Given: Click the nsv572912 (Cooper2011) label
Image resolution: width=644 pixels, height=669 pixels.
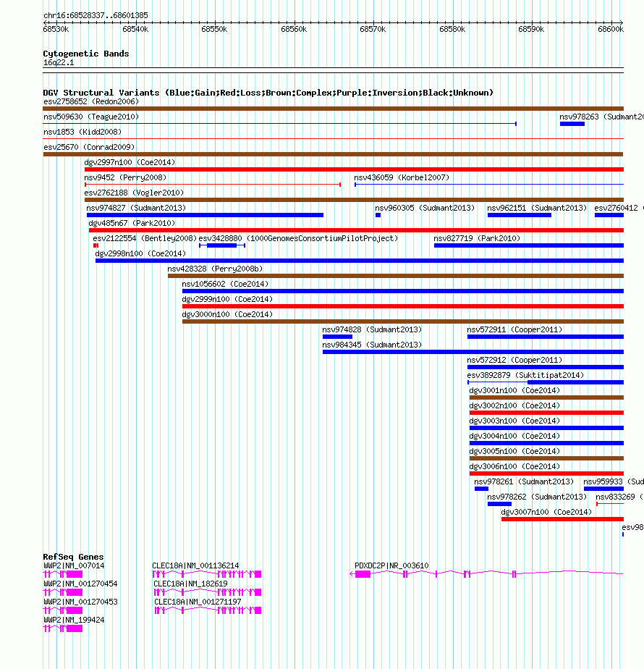Looking at the screenshot, I should [514, 360].
